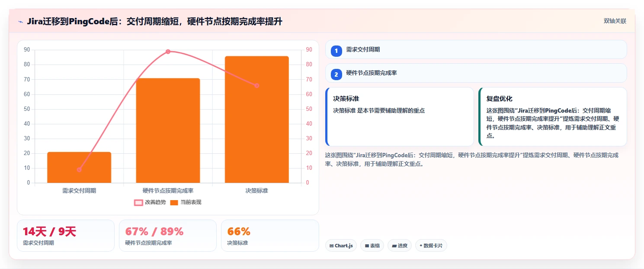Open the 决策标准 card
This screenshot has height=269, width=644.
[400, 117]
